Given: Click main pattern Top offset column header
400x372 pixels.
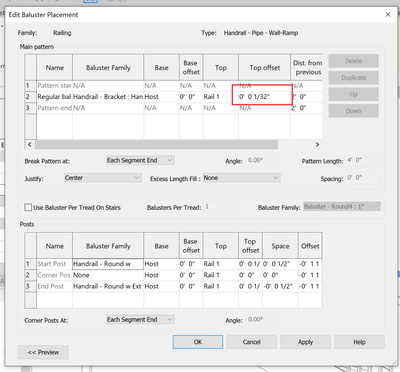Looking at the screenshot, I should coord(264,68).
